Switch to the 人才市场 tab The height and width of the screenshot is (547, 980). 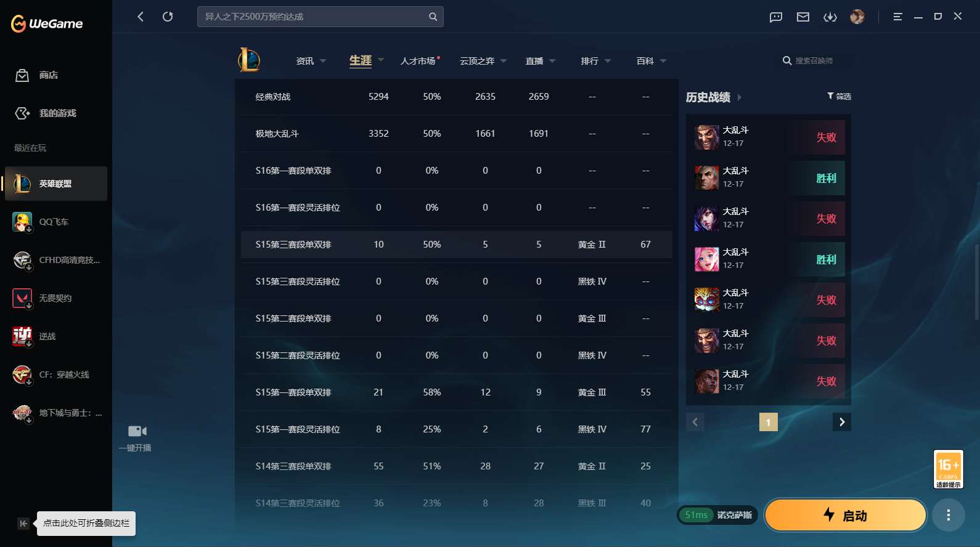click(418, 61)
